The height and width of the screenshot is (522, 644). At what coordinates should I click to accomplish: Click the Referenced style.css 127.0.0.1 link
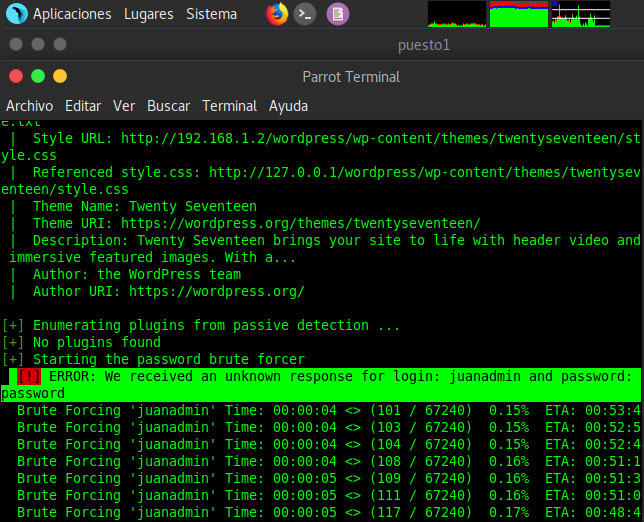321,181
